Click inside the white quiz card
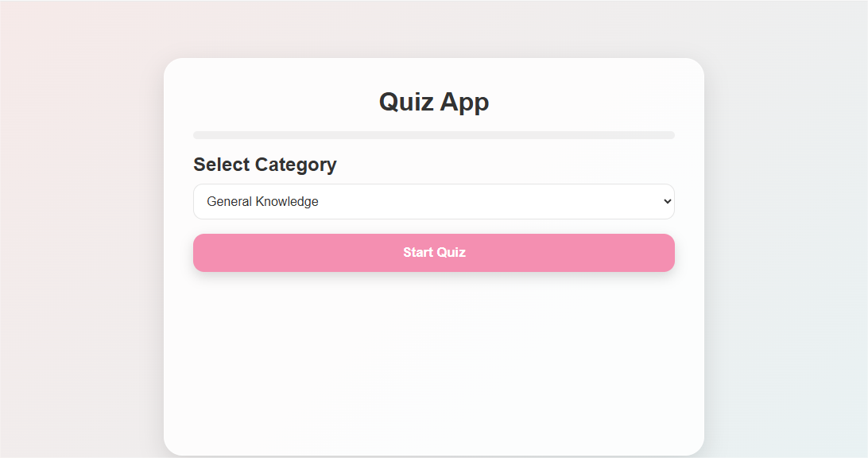The width and height of the screenshot is (868, 458). [433, 358]
